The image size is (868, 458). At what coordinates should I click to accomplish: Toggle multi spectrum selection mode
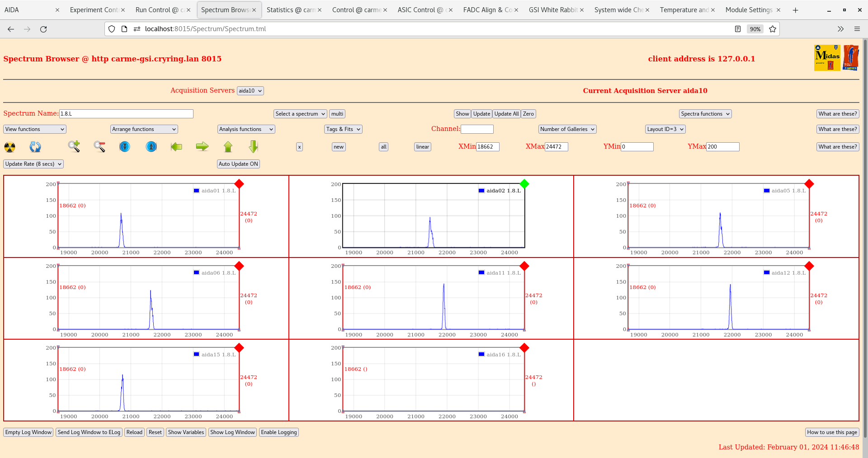point(337,113)
